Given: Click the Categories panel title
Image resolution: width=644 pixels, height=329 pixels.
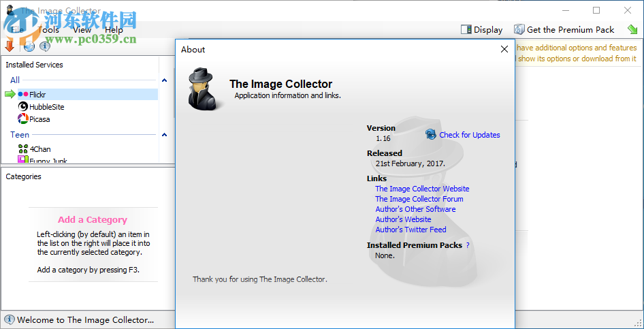Looking at the screenshot, I should (23, 176).
